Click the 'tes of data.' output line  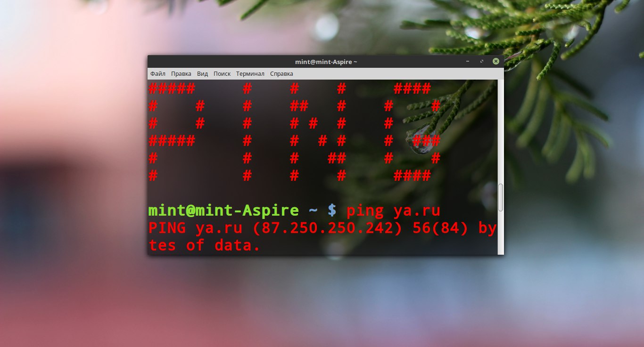205,245
